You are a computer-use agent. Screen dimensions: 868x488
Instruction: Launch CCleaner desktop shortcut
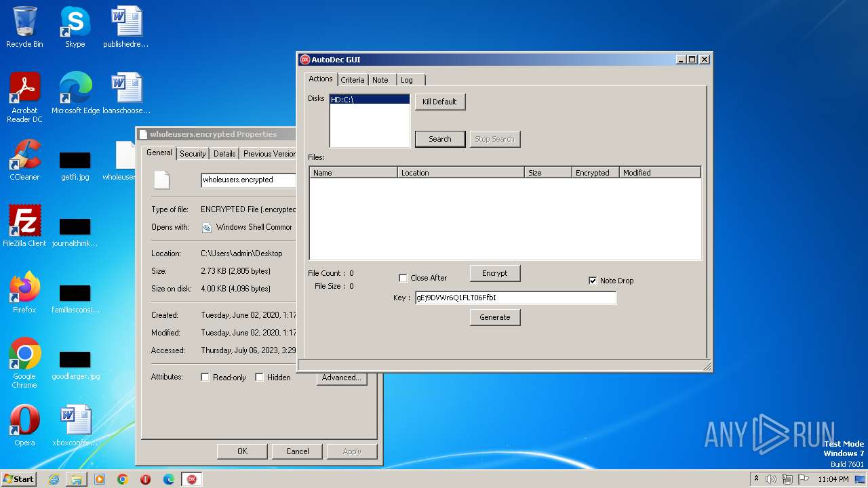point(24,160)
